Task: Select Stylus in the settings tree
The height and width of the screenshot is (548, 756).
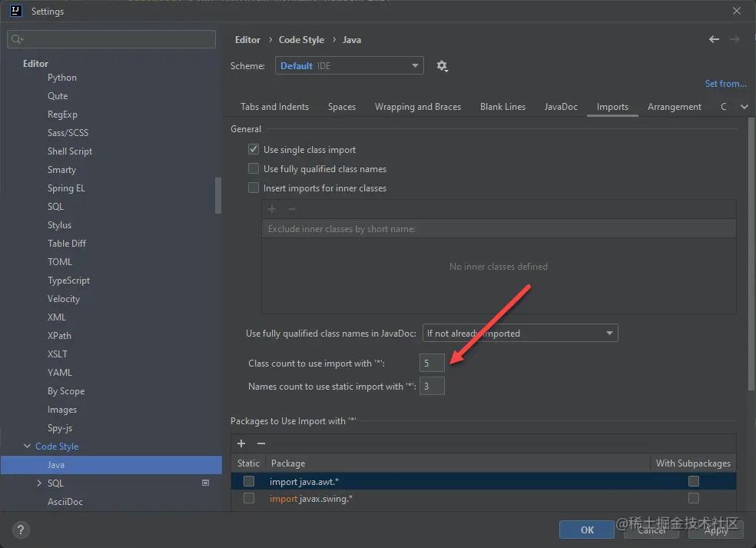Action: pyautogui.click(x=59, y=224)
